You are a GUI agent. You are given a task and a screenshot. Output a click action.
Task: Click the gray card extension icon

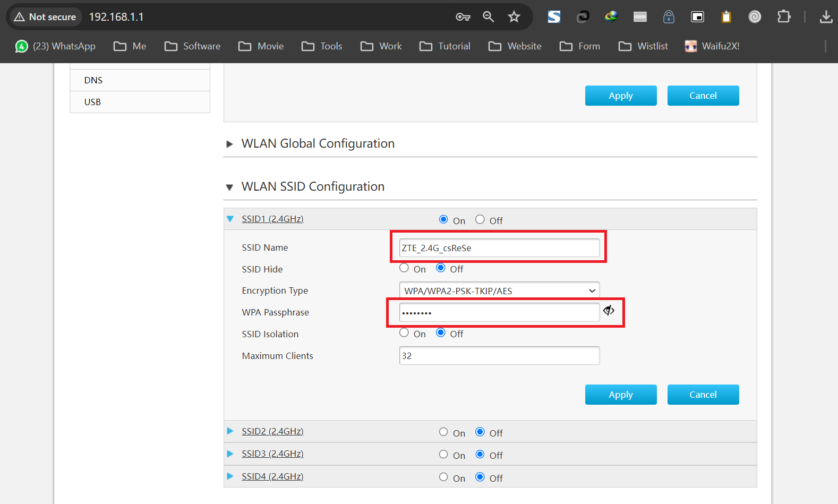tap(640, 17)
